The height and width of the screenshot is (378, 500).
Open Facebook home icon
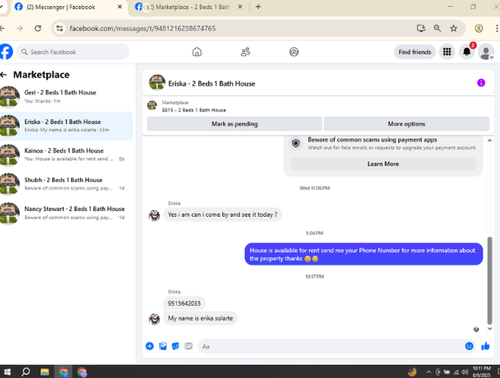pyautogui.click(x=197, y=52)
